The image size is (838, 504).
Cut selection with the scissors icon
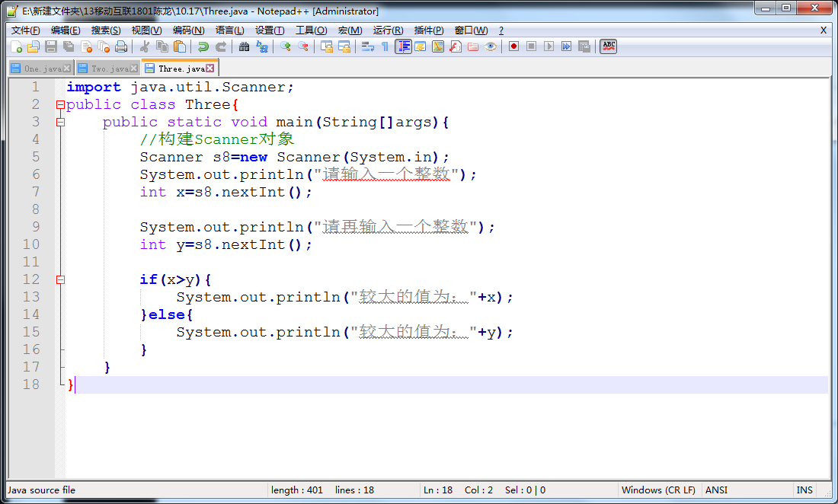pos(144,47)
